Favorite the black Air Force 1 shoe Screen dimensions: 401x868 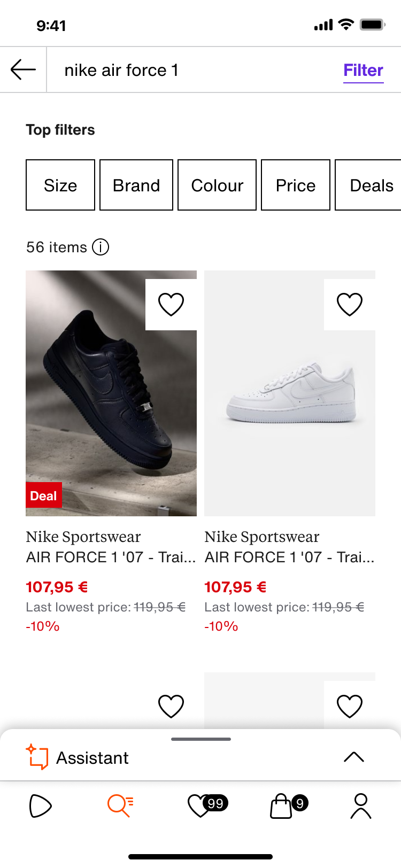coord(171,304)
